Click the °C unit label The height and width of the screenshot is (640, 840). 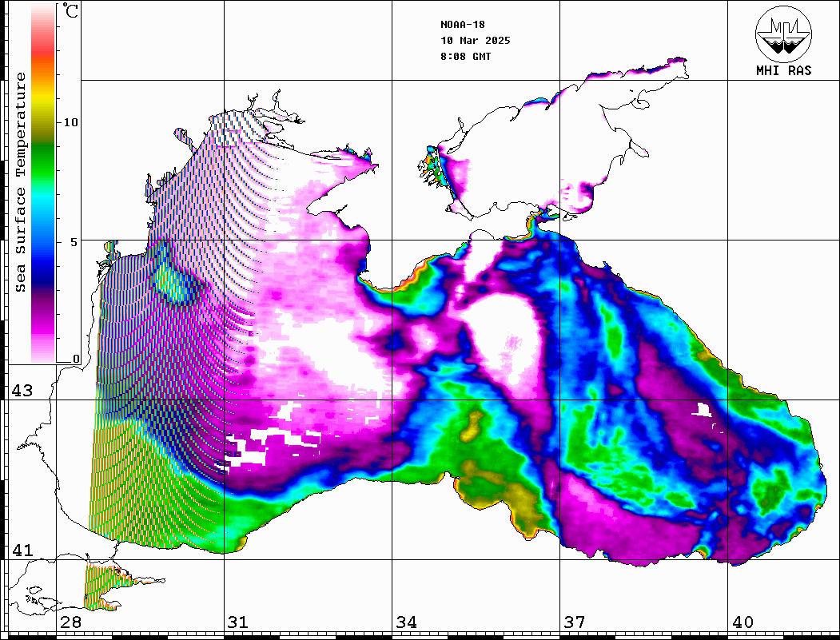tap(70, 10)
